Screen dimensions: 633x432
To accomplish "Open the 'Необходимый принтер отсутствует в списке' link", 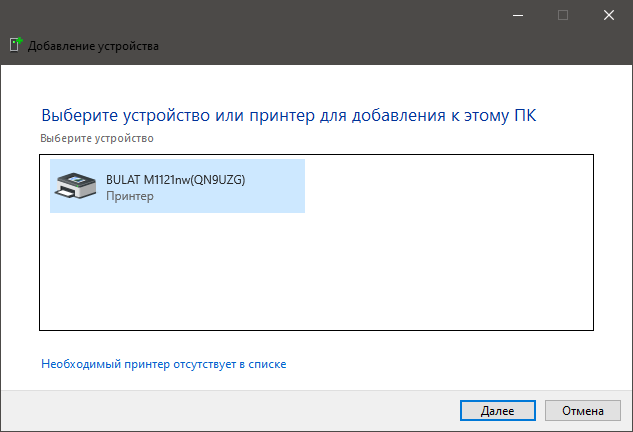I will [x=164, y=365].
